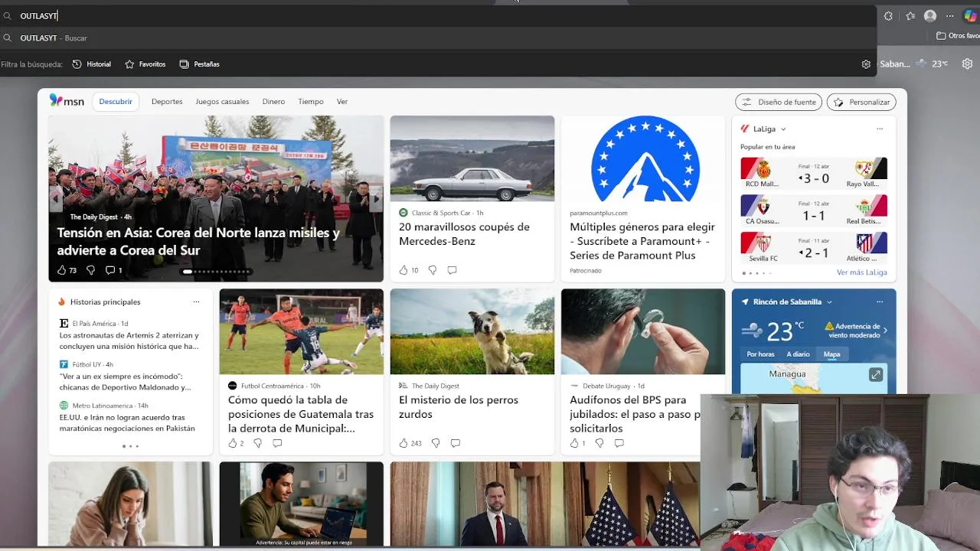
Task: Click the Mercedes-Benz car thumbnail
Action: [472, 158]
